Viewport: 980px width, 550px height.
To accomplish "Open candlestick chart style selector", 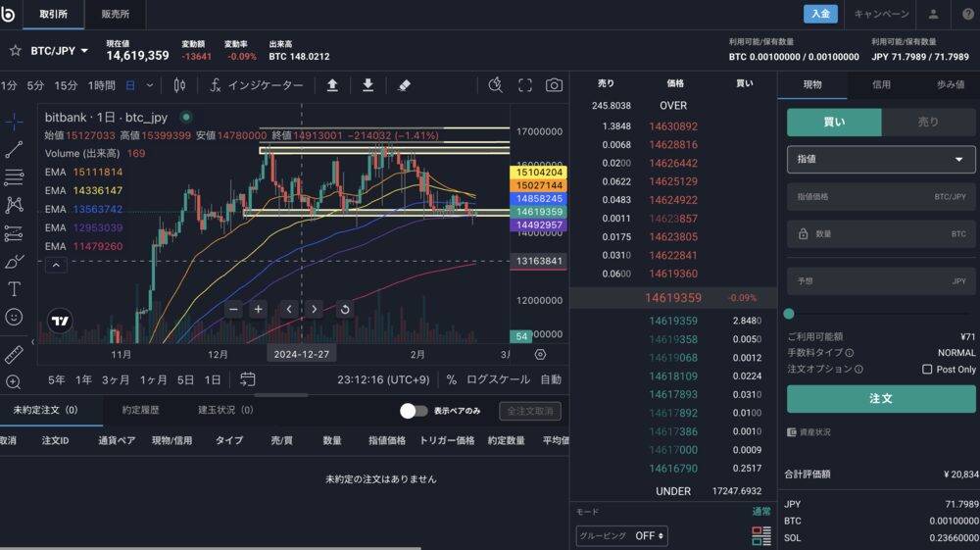I will pos(179,85).
